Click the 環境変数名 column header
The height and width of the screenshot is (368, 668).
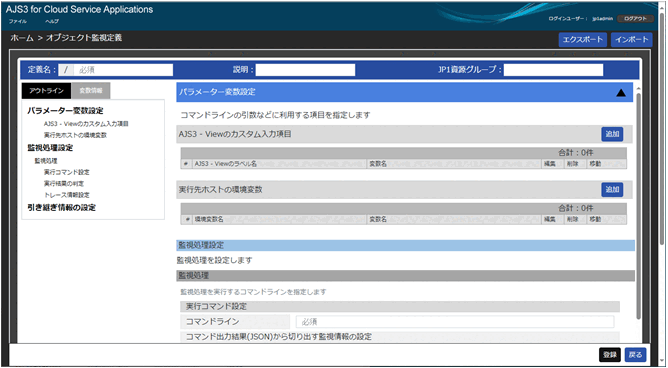pos(279,219)
